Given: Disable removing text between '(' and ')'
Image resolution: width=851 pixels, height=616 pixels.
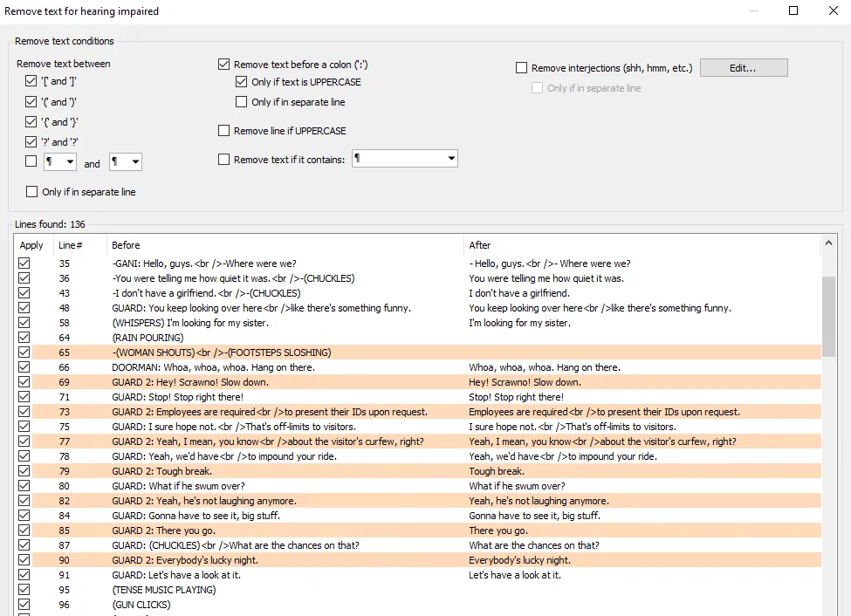Looking at the screenshot, I should click(x=31, y=101).
